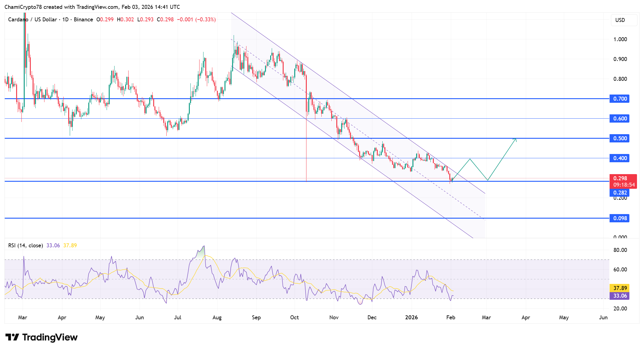The width and height of the screenshot is (644, 351).
Task: Click the blue 0.098 support price label
Action: tap(620, 218)
